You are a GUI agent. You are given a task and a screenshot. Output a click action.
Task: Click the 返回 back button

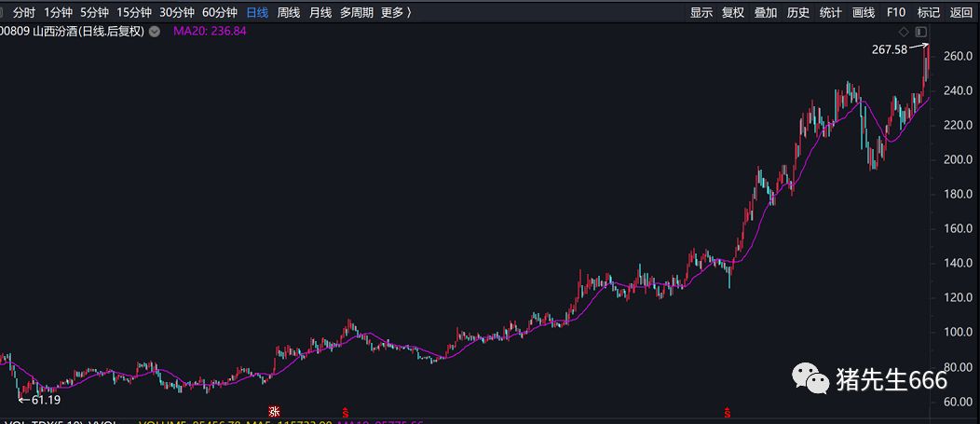coord(961,12)
